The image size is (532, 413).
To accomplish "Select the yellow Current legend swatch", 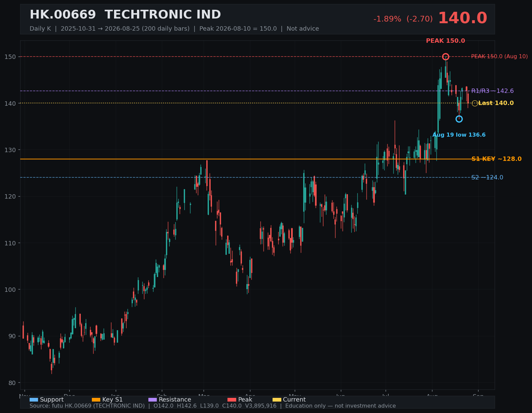I will click(x=277, y=400).
